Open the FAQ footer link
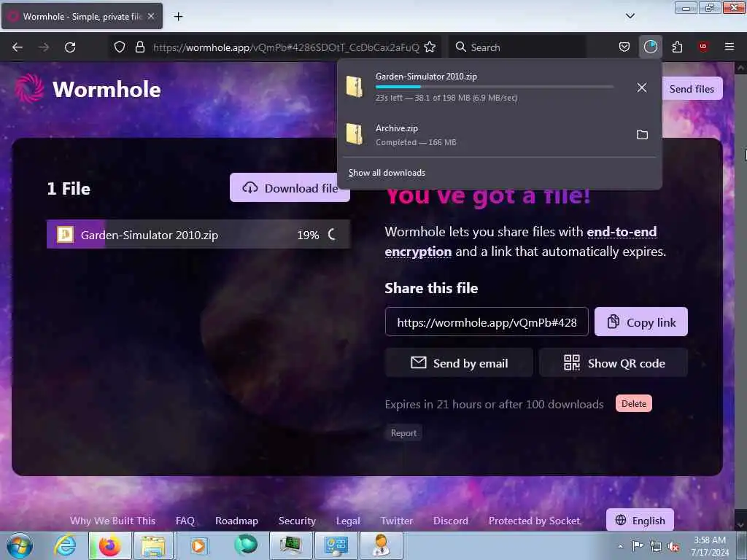 (x=185, y=521)
